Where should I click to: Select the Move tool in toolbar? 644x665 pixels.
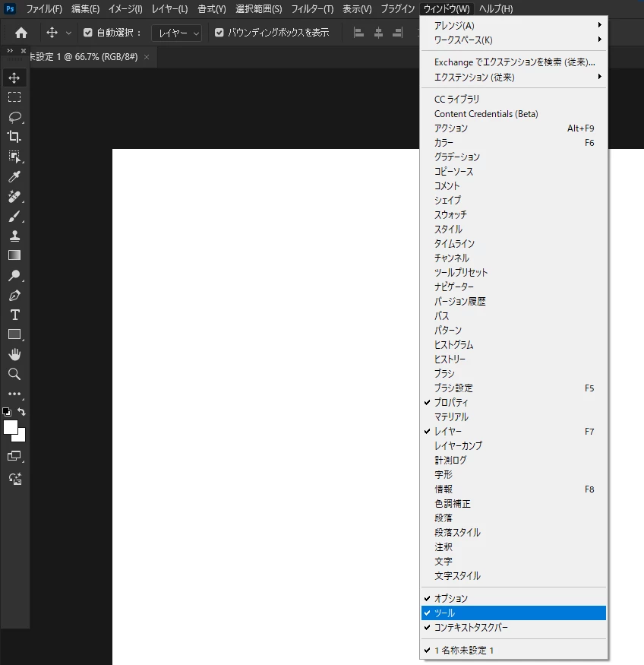tap(14, 78)
